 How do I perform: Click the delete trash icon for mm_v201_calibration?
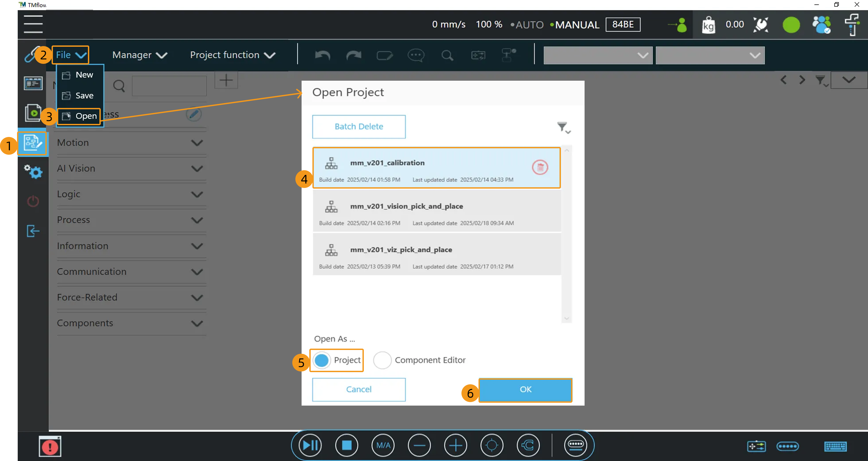click(540, 167)
